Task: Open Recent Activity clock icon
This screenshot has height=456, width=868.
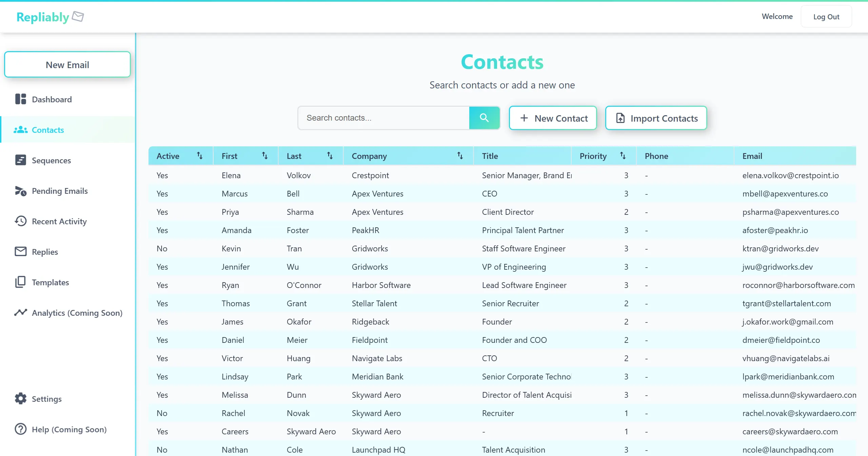Action: [20, 221]
